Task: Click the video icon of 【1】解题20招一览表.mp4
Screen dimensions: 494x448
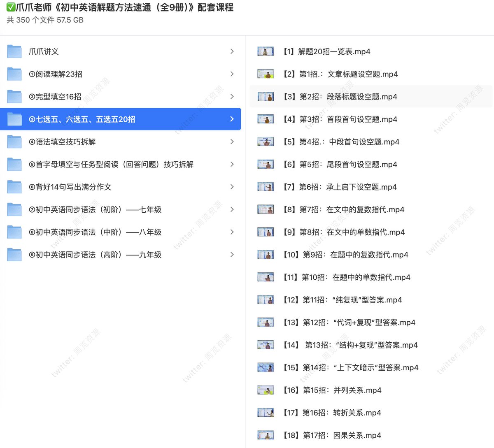Action: (x=265, y=51)
